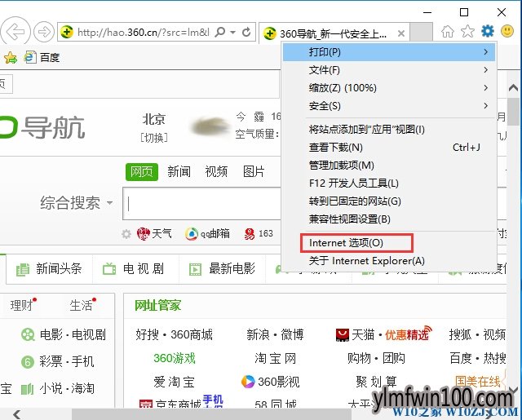Open 购物·团购 link
522x420 pixels.
click(376, 359)
